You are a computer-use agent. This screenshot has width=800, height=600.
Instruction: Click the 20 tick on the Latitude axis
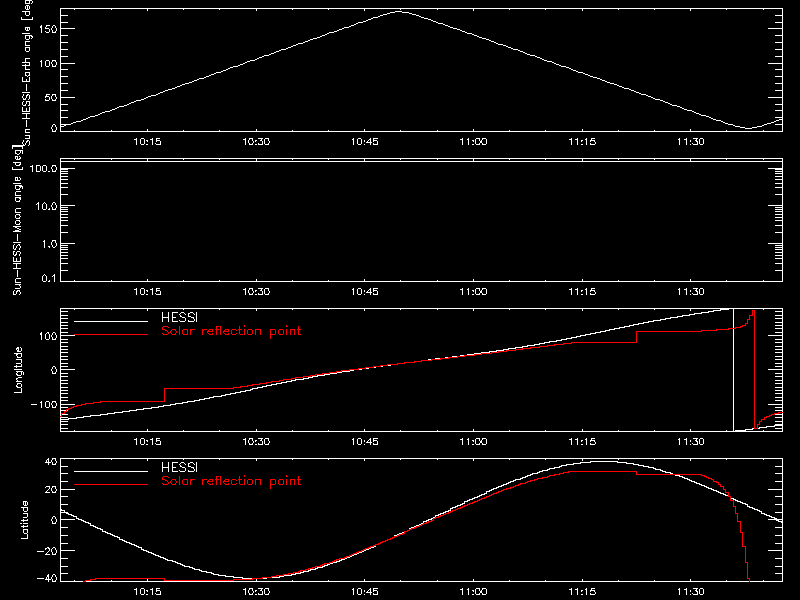tap(51, 490)
